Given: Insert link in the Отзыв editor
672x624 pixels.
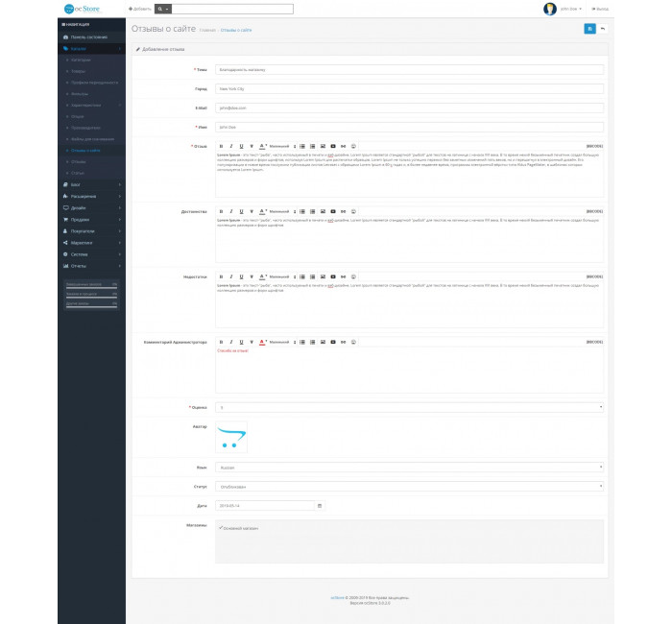Looking at the screenshot, I should click(344, 146).
